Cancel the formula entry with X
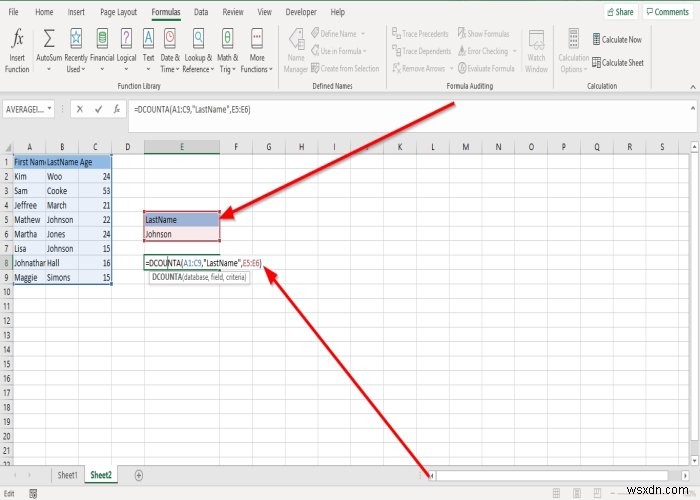The height and width of the screenshot is (500, 700). pos(79,109)
